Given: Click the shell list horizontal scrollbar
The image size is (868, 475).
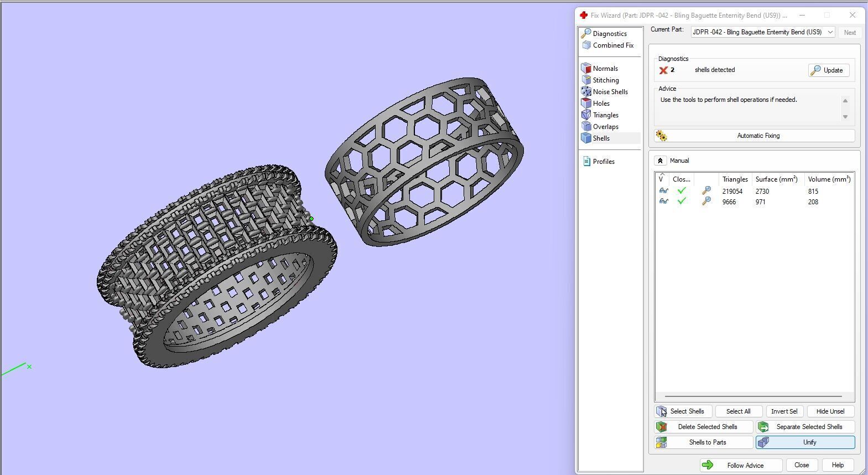Looking at the screenshot, I should pyautogui.click(x=753, y=396).
